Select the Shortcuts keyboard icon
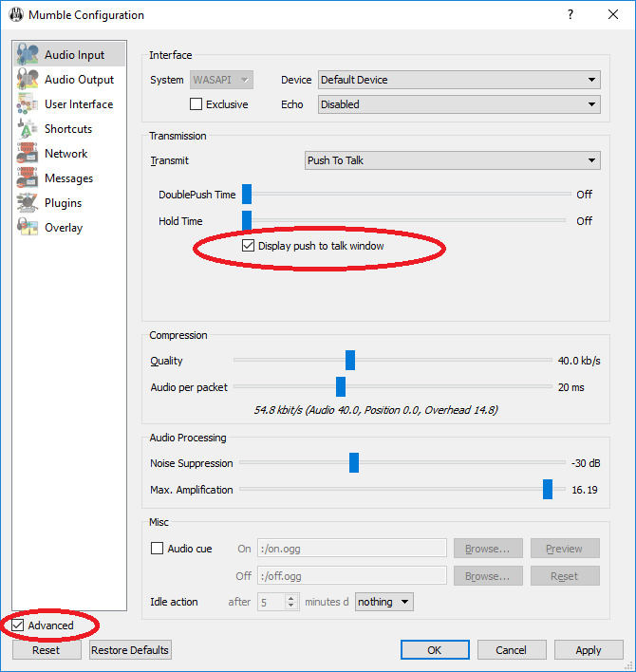 28,129
